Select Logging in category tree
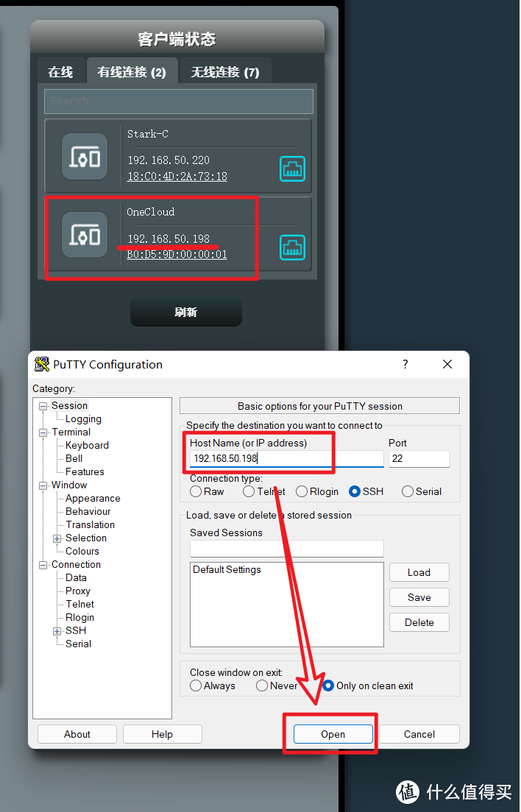 coord(83,419)
